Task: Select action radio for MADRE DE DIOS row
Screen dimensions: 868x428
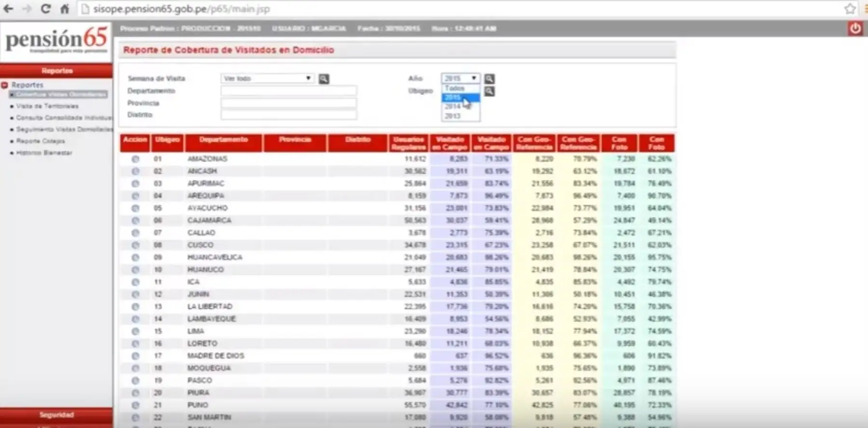Action: point(135,356)
